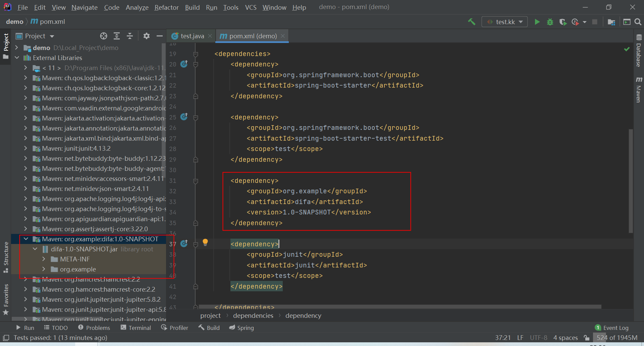Image resolution: width=644 pixels, height=346 pixels.
Task: Collapse the difa-1.0-SNAPSHOT.jar library root
Action: coord(35,249)
